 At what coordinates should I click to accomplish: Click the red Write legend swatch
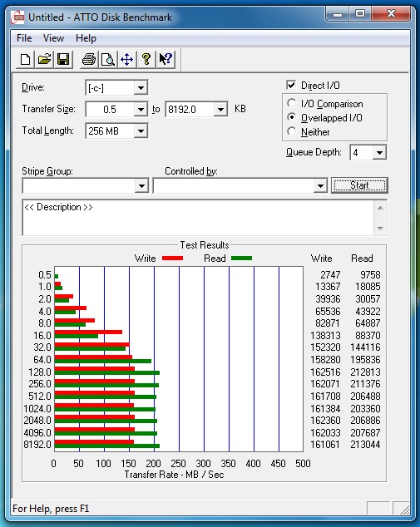click(x=172, y=259)
